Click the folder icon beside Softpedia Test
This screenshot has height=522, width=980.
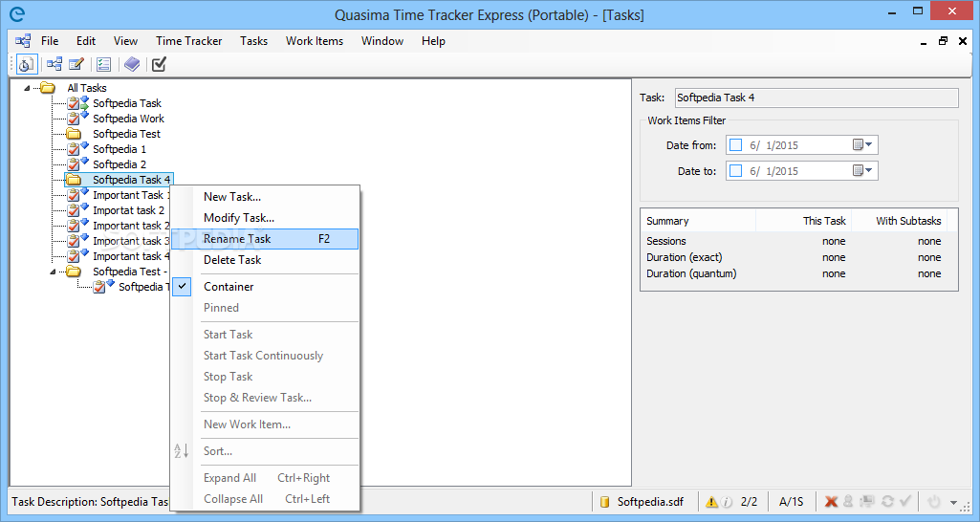[x=74, y=134]
